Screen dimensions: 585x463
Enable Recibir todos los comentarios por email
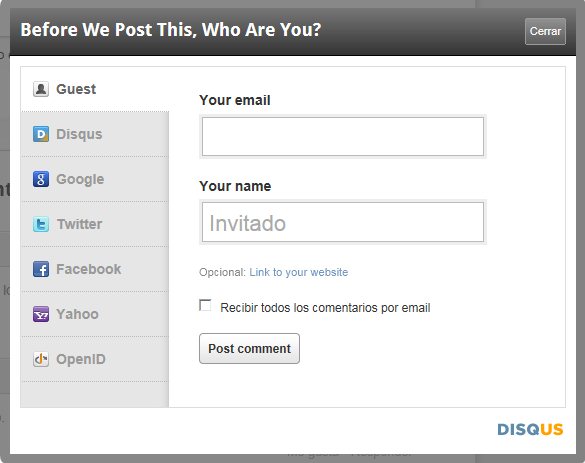click(205, 305)
